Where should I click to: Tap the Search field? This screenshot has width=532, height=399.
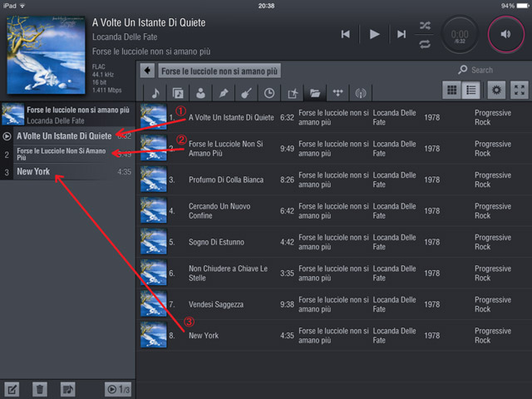coord(490,71)
